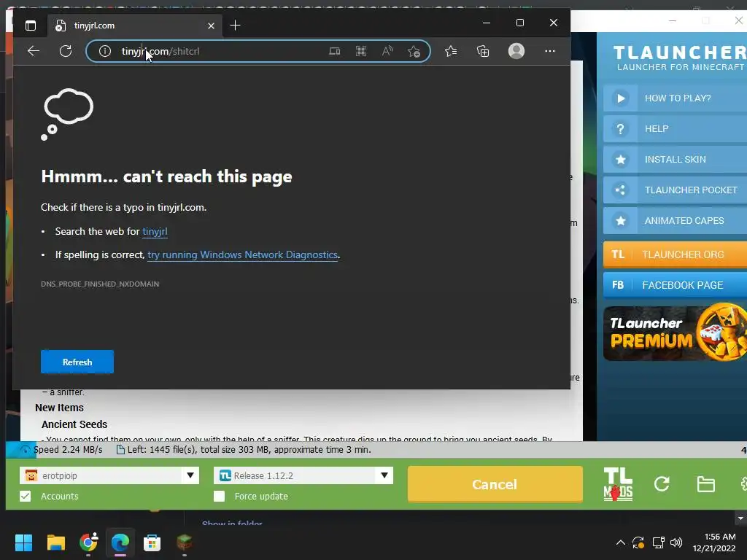Open Google Chrome from taskbar
This screenshot has width=747, height=560.
point(88,542)
